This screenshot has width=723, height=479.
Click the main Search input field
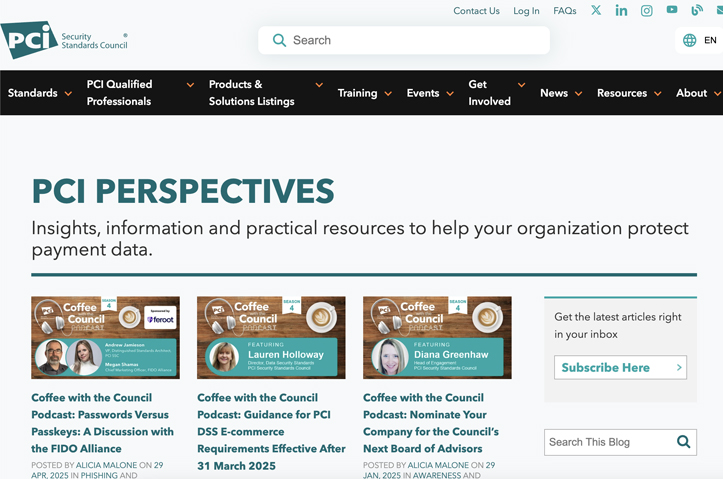point(404,40)
